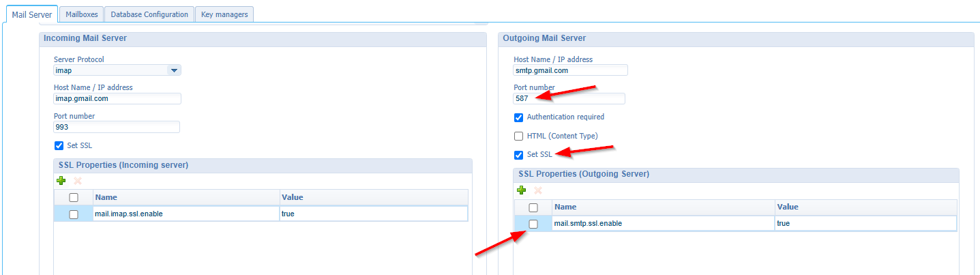Image resolution: width=980 pixels, height=275 pixels.
Task: Select the mail.imap.ssl.enable name cell
Action: point(186,214)
